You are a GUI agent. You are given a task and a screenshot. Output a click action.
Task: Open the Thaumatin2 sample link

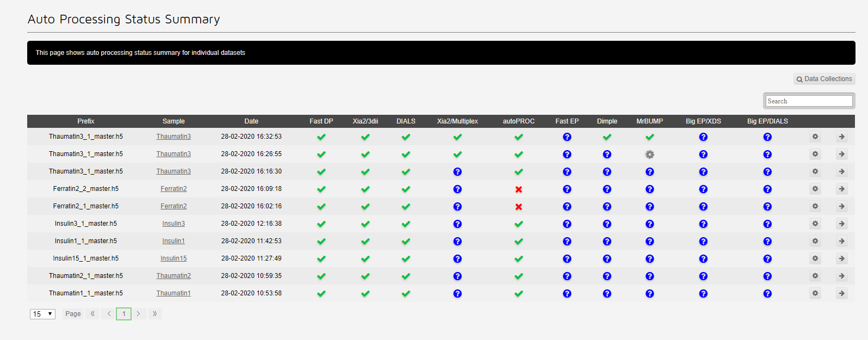173,276
